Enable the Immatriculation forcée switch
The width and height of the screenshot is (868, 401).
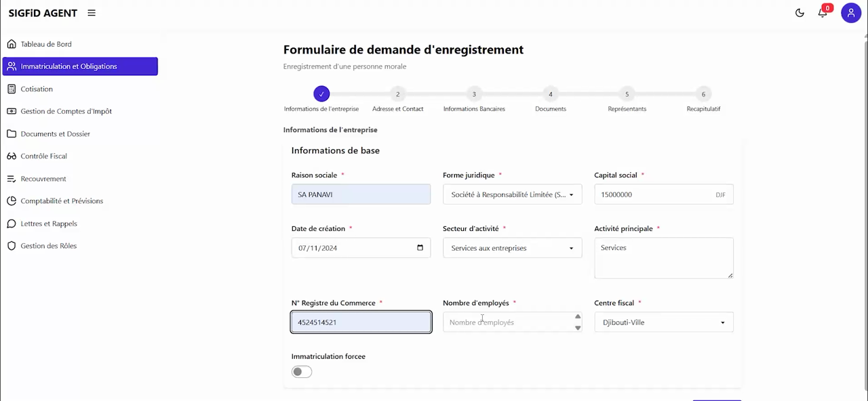(x=301, y=371)
